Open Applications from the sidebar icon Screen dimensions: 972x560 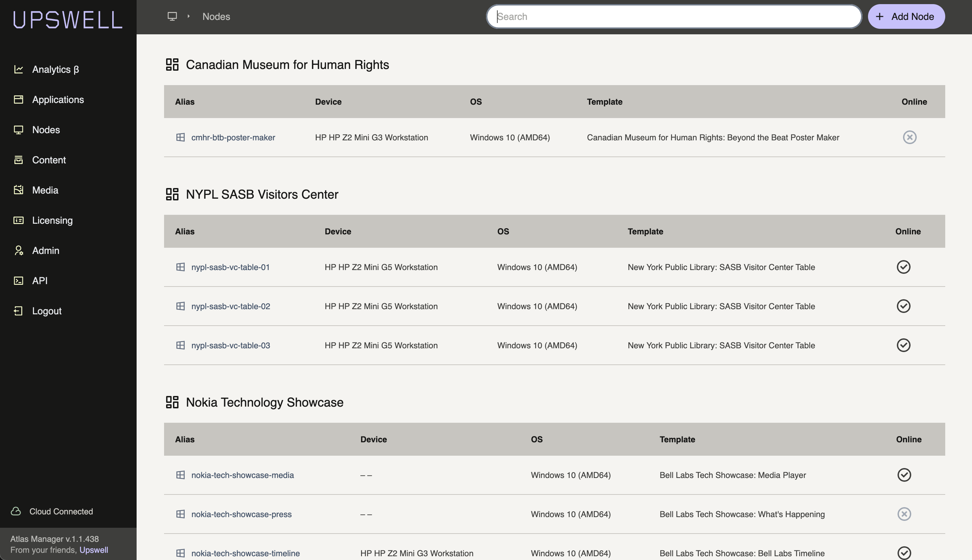19,99
